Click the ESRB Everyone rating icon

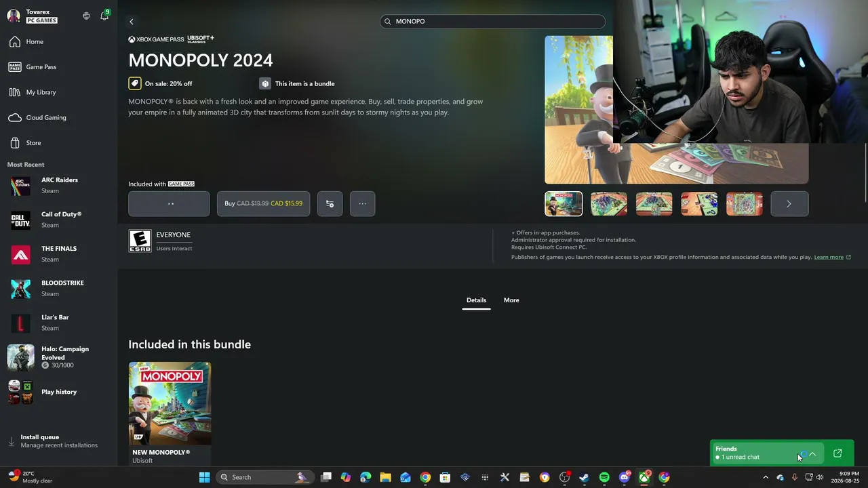click(140, 241)
